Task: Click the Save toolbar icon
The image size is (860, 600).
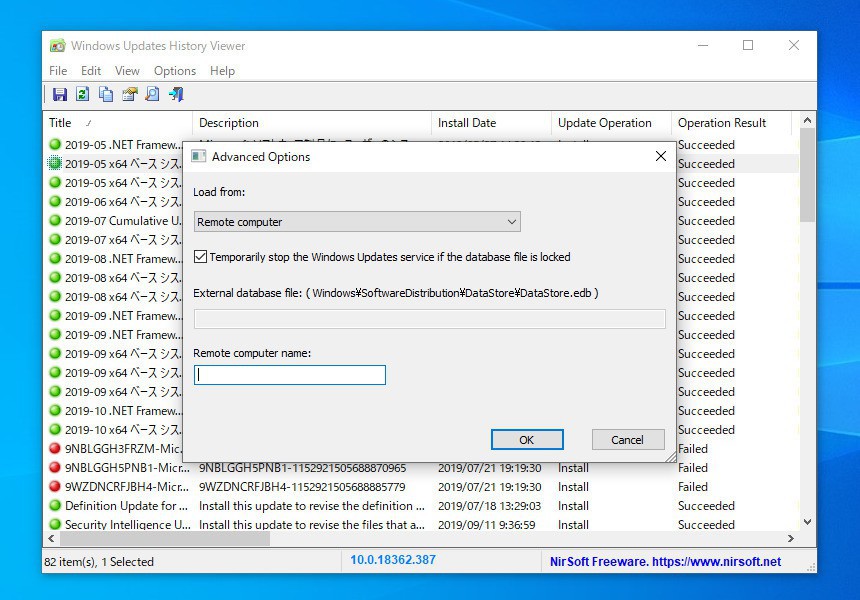Action: (60, 95)
